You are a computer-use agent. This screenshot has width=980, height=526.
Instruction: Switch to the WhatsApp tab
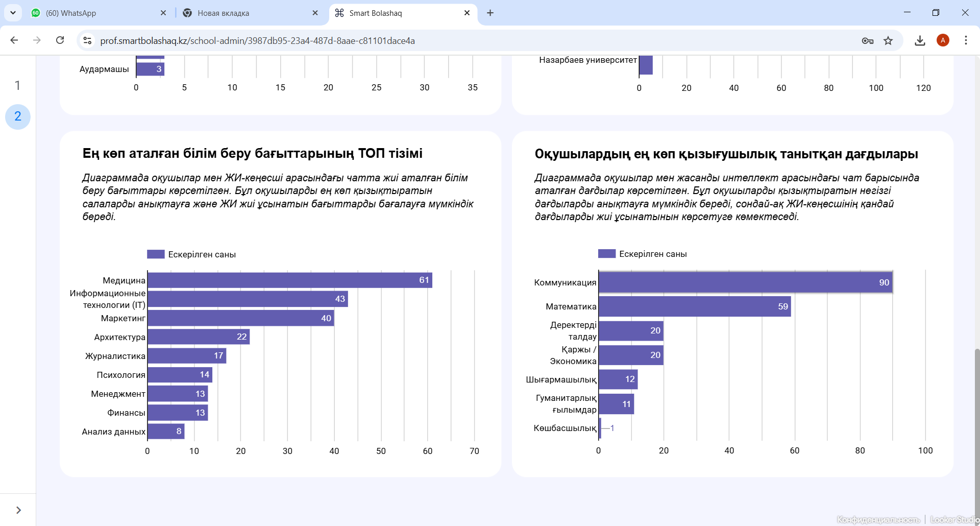click(x=97, y=13)
